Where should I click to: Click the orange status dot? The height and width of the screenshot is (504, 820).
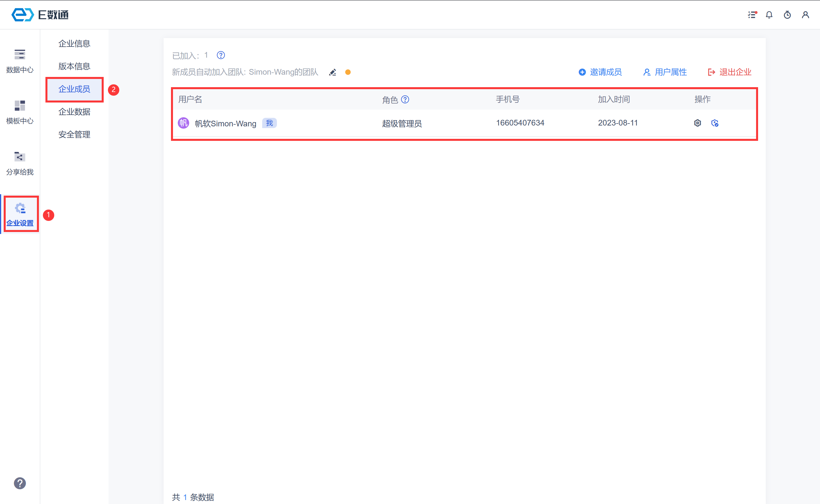click(348, 72)
